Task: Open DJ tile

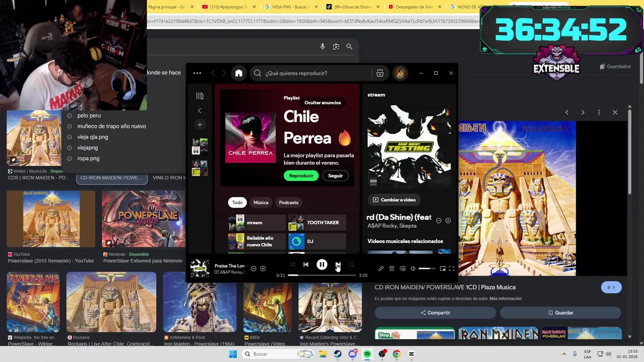Action: [x=317, y=241]
